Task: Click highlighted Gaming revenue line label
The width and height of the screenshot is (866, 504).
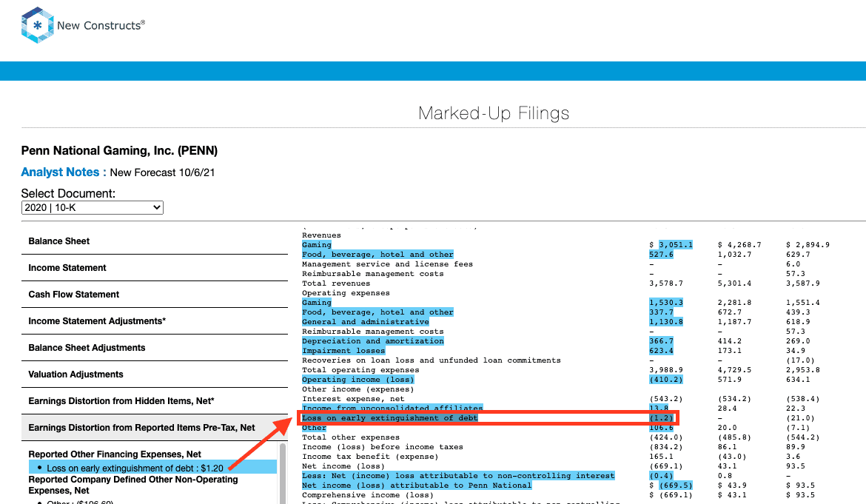Action: pyautogui.click(x=317, y=245)
